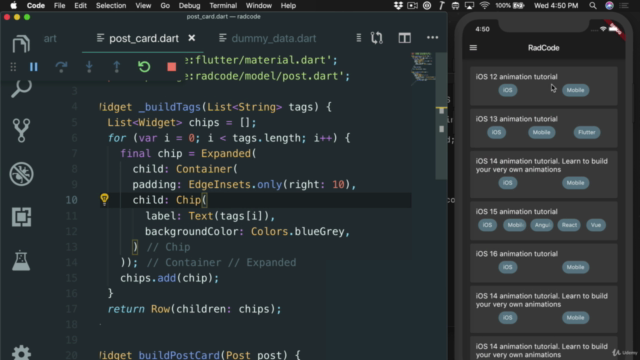Click 'return Row(children: chips);' on line 17
640x360 pixels.
[x=194, y=309]
